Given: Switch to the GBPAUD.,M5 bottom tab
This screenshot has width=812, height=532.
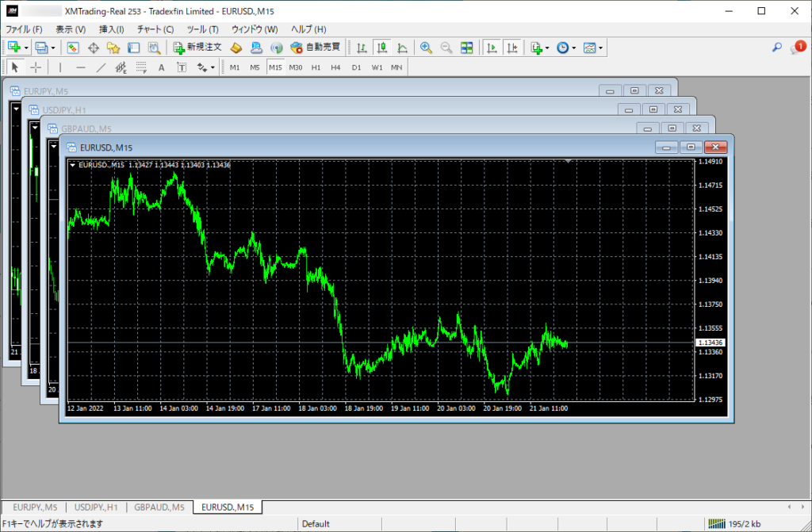Looking at the screenshot, I should [159, 507].
